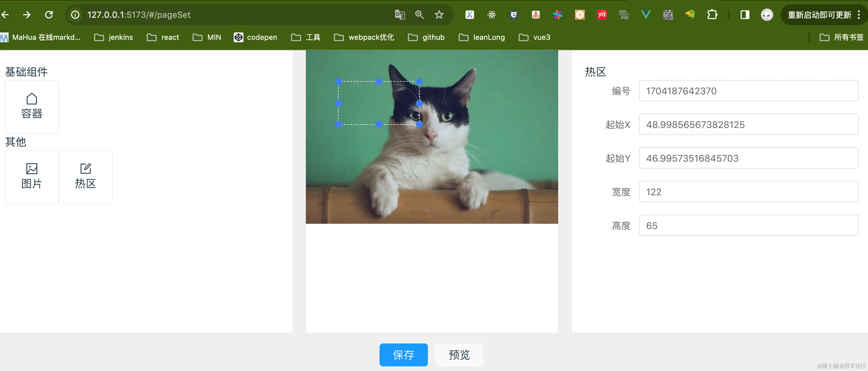
Task: Click the 宽度 width input field
Action: click(748, 192)
